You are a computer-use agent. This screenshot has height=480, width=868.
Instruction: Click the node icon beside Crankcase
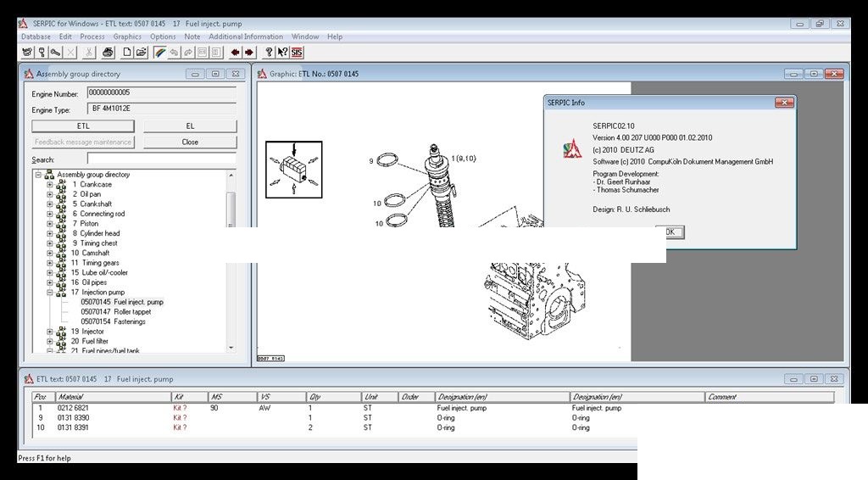point(61,184)
